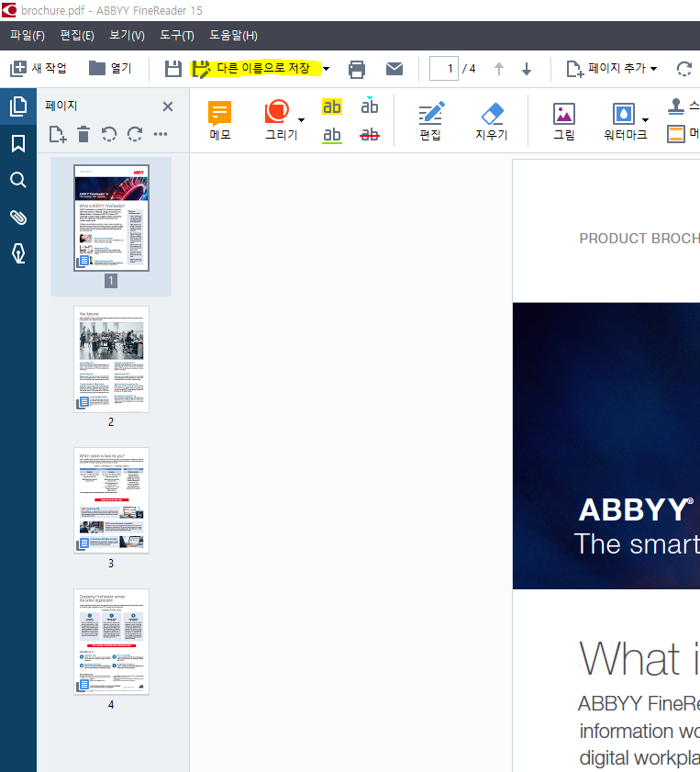Click the printer icon

(x=357, y=69)
